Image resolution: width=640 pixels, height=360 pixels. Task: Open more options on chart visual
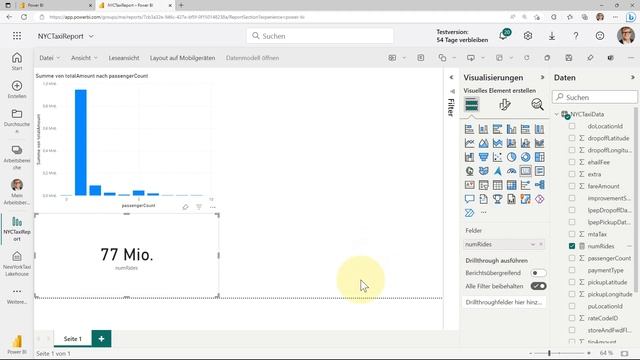[213, 207]
